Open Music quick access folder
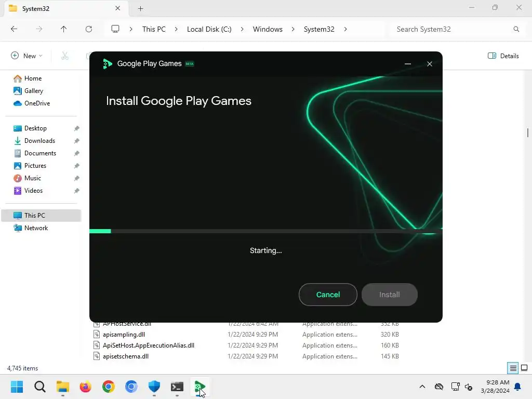 (x=32, y=178)
